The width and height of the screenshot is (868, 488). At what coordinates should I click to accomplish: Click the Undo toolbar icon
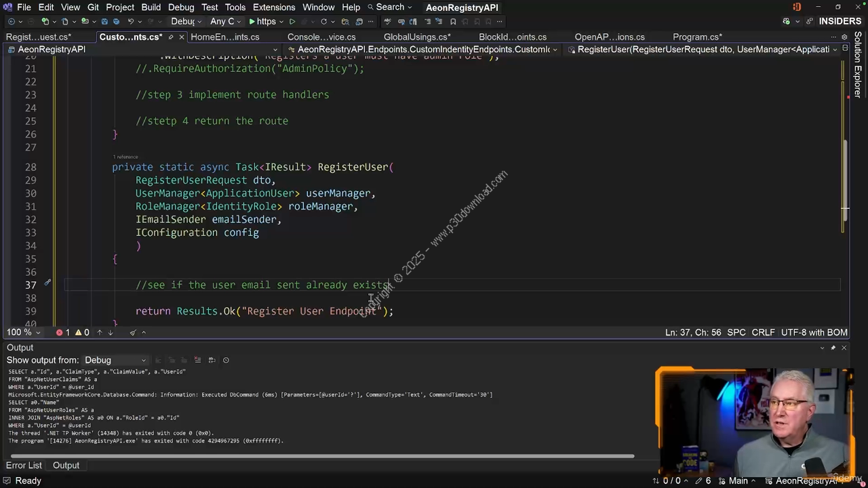click(131, 22)
